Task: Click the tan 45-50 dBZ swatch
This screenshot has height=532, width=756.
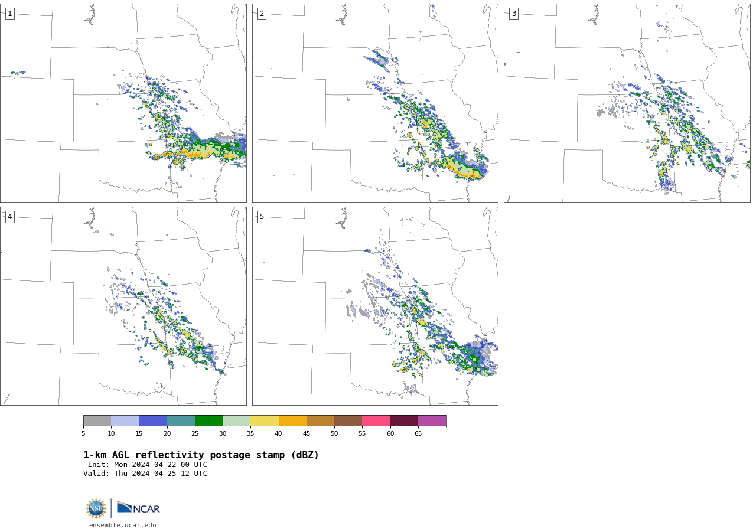Action: [x=320, y=421]
